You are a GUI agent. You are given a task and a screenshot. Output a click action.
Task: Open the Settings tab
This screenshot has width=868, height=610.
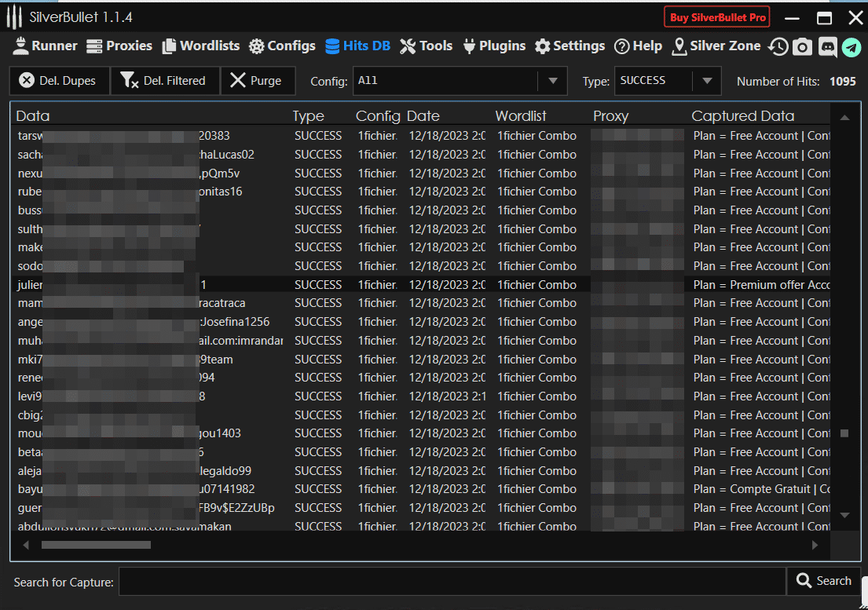(x=570, y=46)
